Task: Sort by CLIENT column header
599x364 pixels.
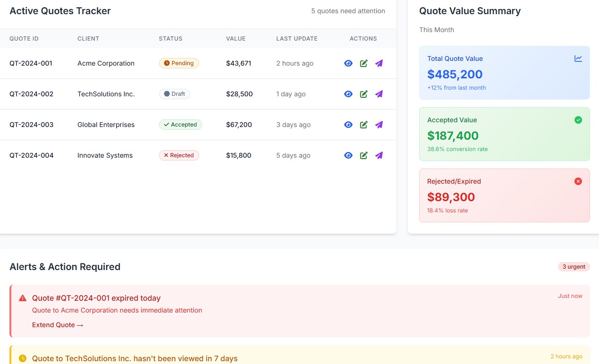Action: pos(88,39)
